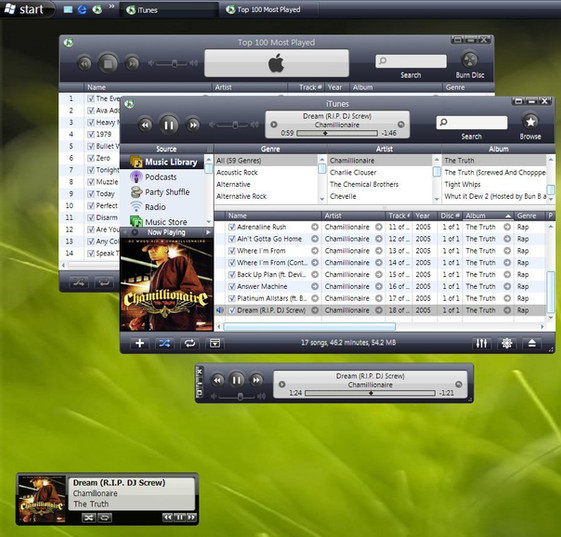
Task: Select Chevelle in the Artist list
Action: (x=380, y=196)
